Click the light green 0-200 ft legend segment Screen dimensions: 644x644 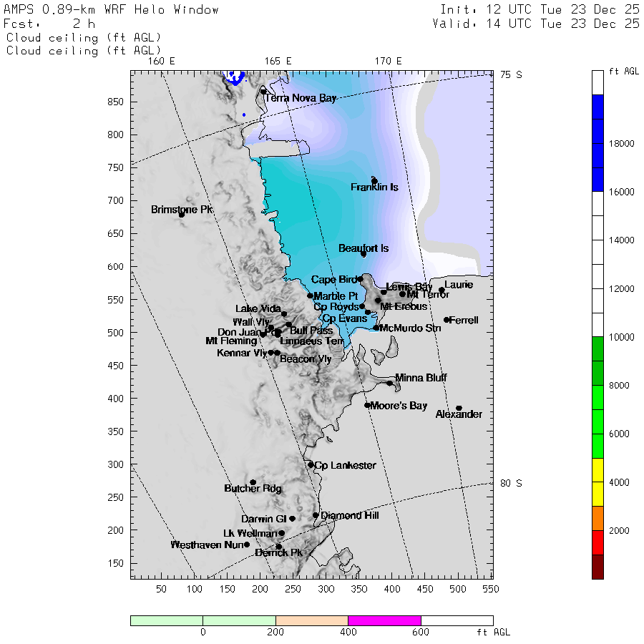point(239,620)
